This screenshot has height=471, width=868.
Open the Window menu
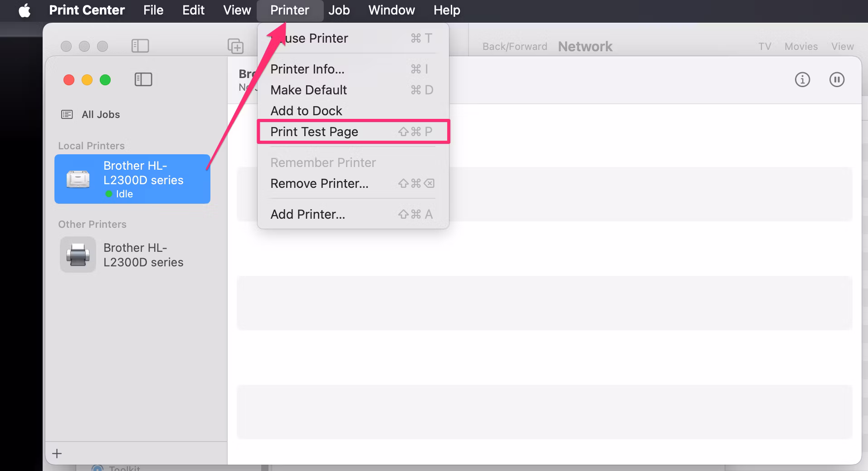pos(391,10)
